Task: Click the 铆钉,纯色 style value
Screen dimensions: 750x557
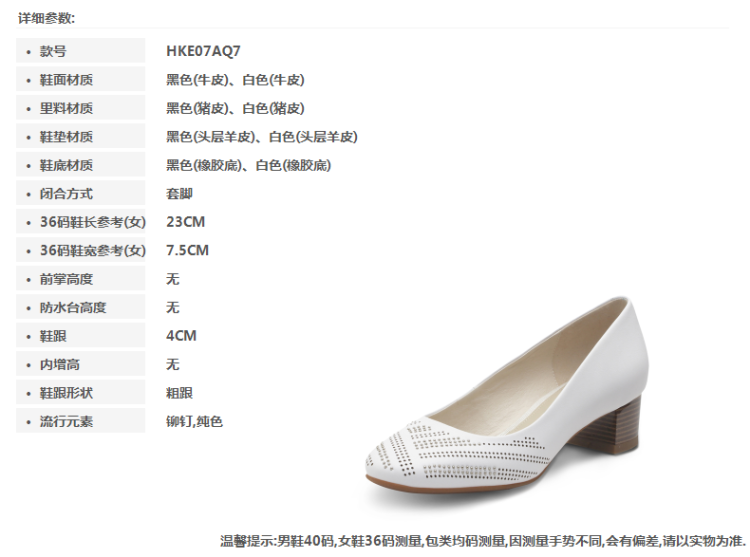Action: 194,421
